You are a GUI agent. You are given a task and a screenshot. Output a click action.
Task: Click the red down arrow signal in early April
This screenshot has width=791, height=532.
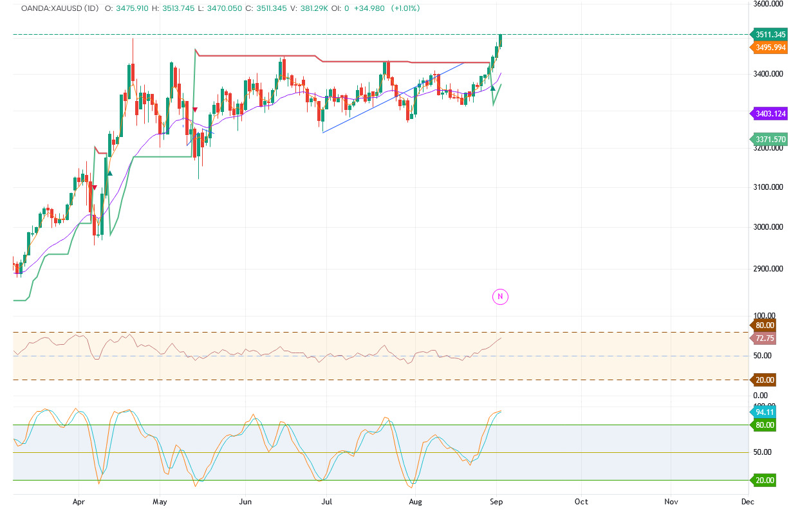click(x=95, y=188)
